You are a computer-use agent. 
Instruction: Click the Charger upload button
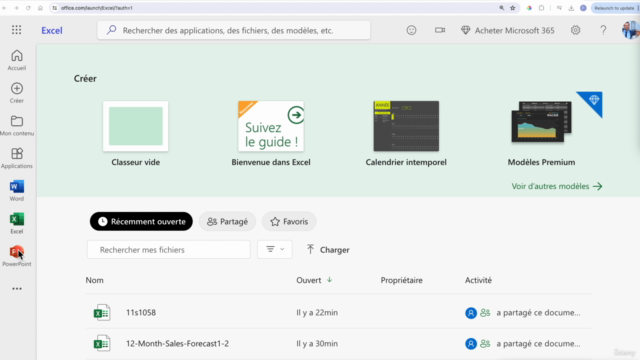pos(328,249)
